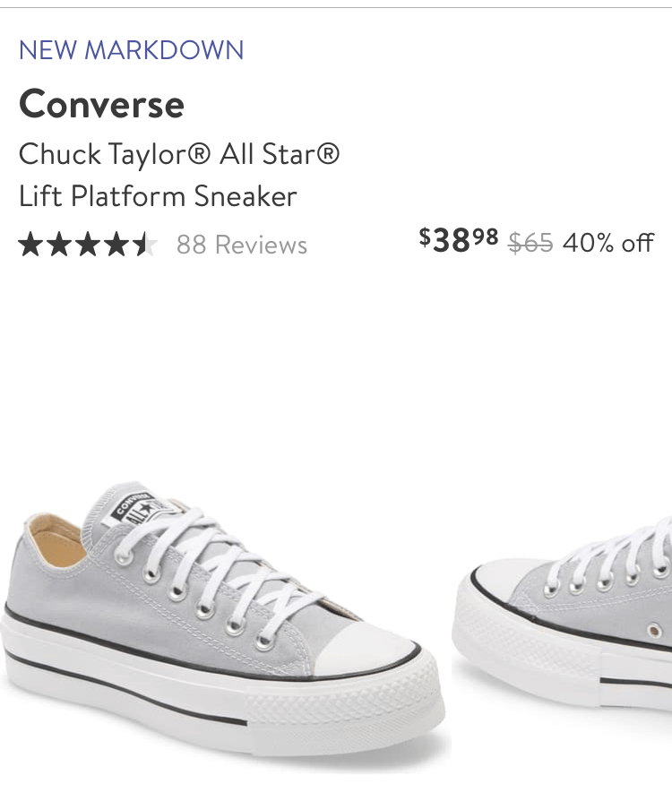Open the 88 Reviews link
672x801 pixels.
pyautogui.click(x=242, y=245)
